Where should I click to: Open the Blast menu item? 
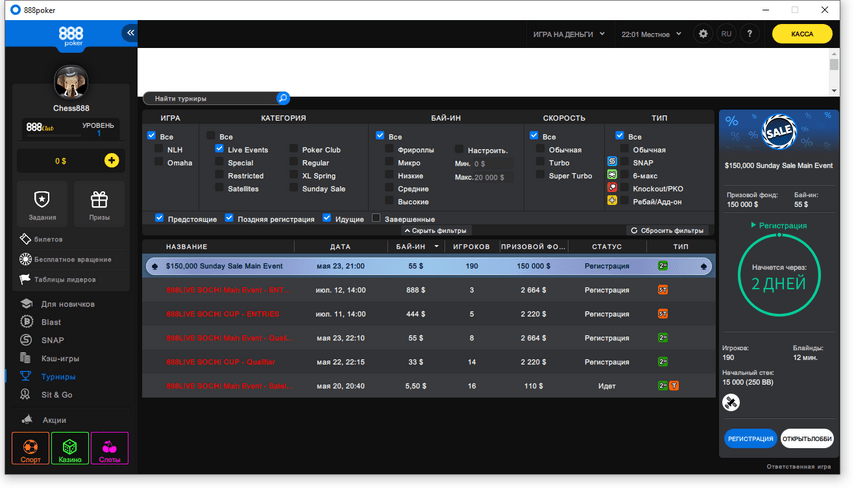(x=51, y=322)
